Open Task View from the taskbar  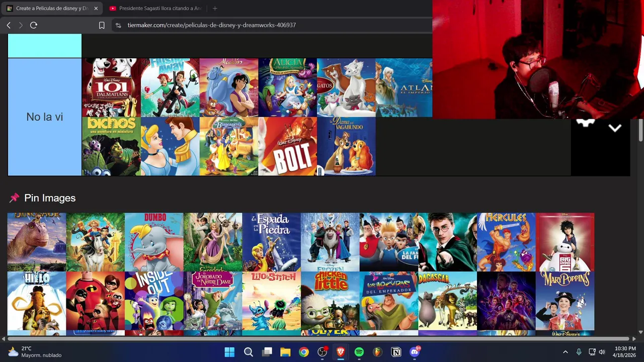coord(267,352)
